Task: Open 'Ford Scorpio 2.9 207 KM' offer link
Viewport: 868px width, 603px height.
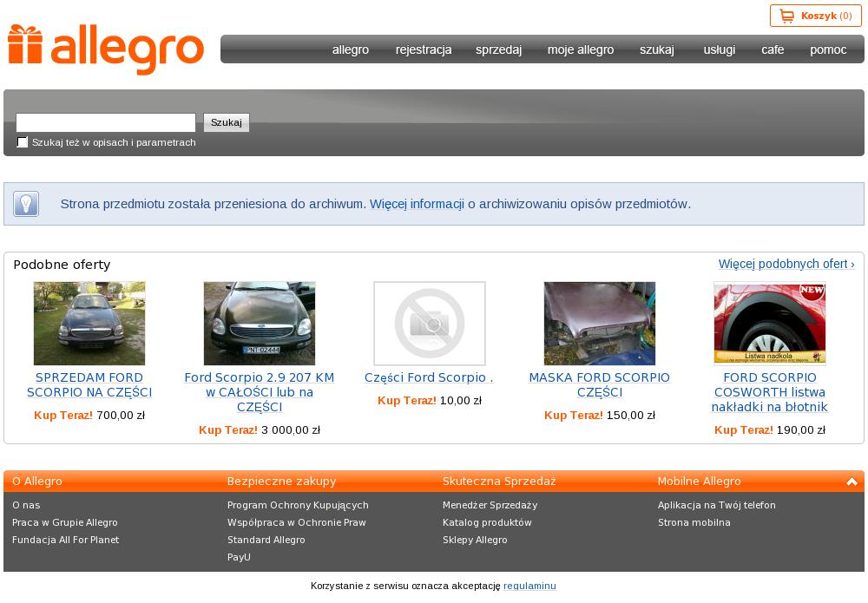Action: point(260,392)
